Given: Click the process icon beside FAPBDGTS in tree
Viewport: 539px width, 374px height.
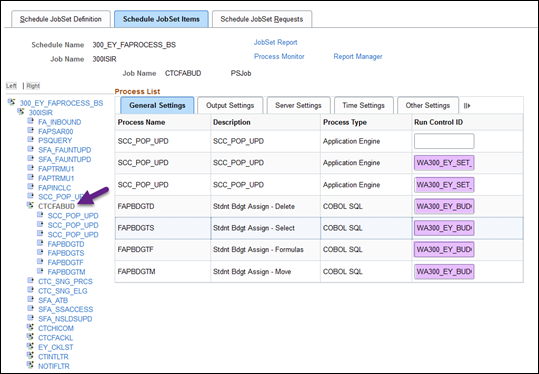Looking at the screenshot, I should (40, 252).
